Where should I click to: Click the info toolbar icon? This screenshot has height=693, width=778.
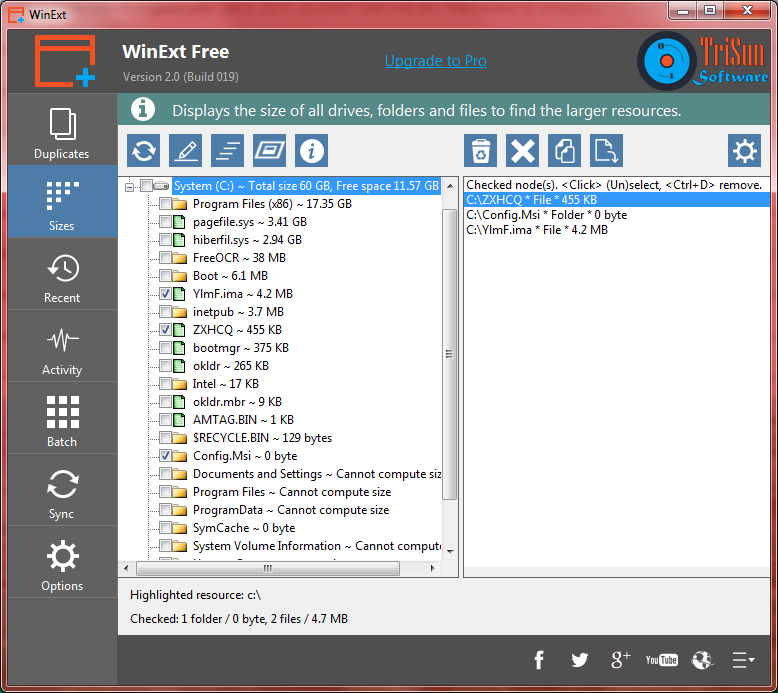[x=311, y=150]
